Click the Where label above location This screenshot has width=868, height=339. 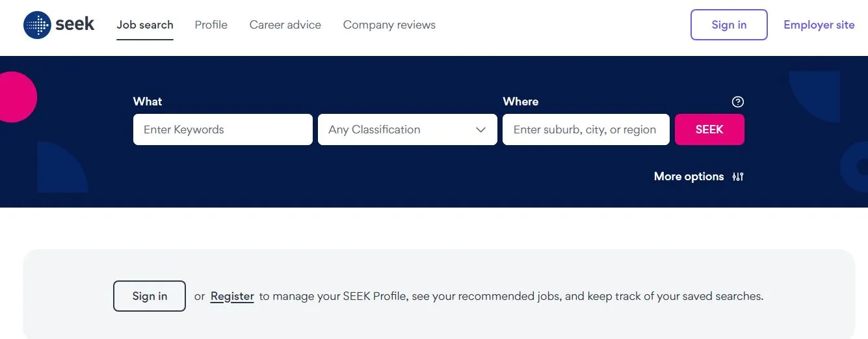pyautogui.click(x=521, y=102)
